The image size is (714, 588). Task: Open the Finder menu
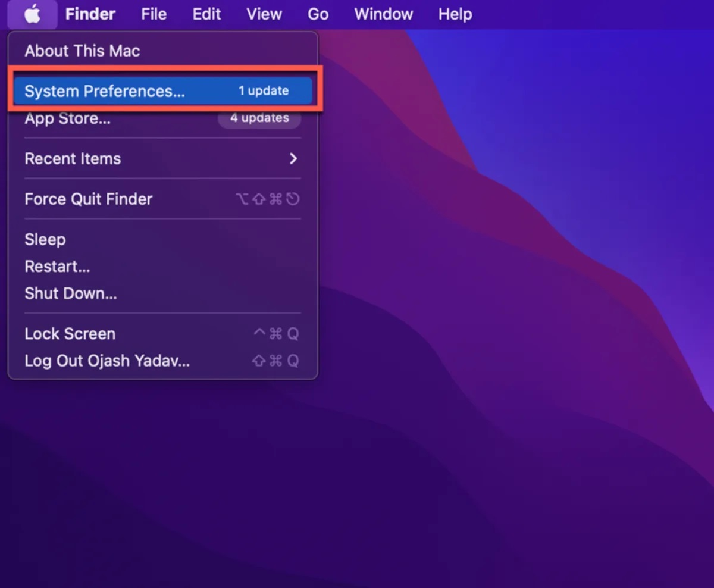[x=90, y=14]
